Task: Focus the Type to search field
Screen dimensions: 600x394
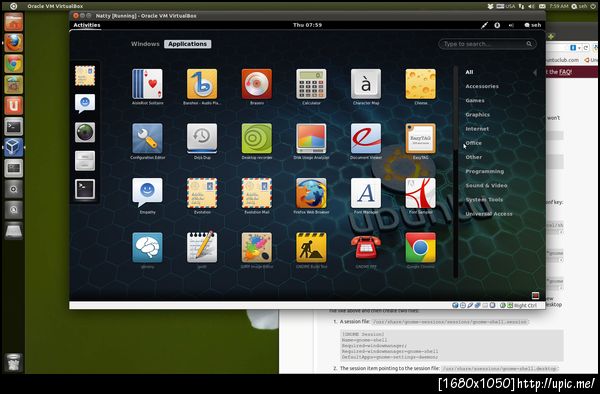Action: pos(487,44)
